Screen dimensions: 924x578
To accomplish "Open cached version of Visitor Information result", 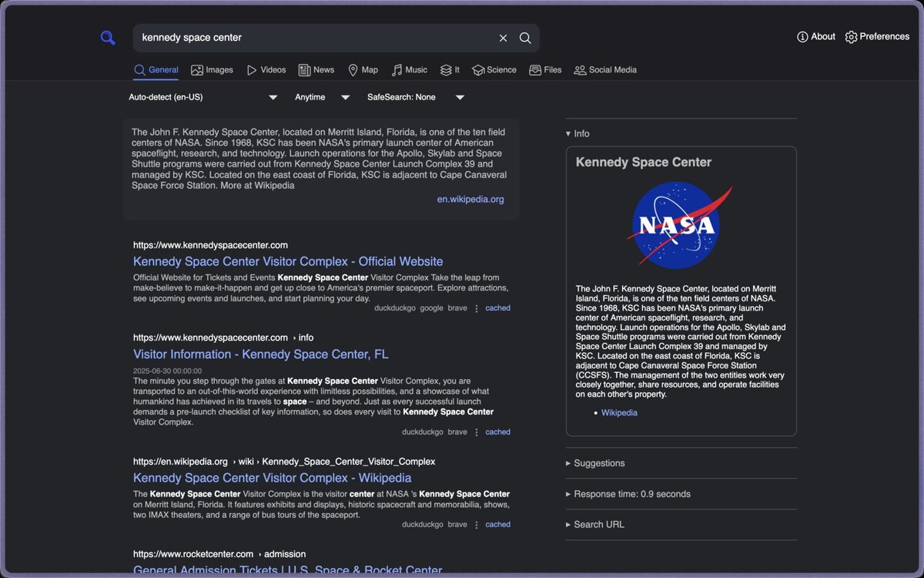I will pyautogui.click(x=497, y=432).
